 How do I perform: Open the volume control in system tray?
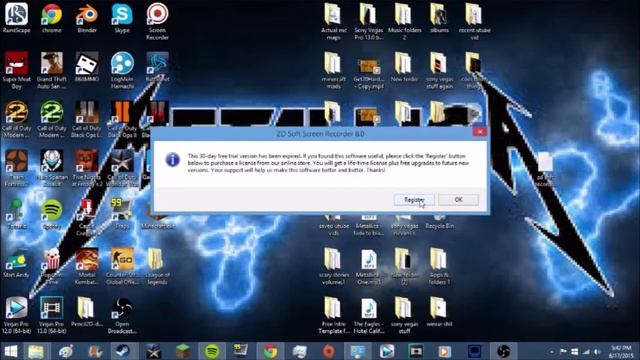597,351
